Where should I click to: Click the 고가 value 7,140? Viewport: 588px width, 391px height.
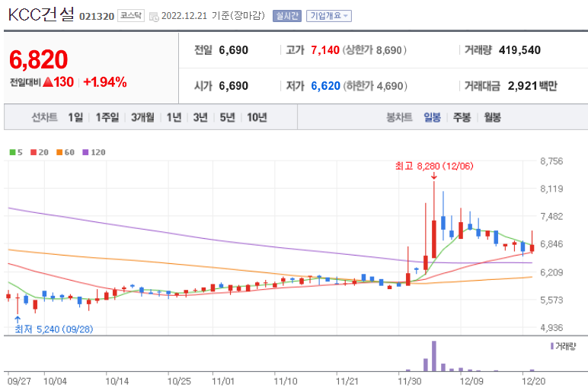pos(325,49)
